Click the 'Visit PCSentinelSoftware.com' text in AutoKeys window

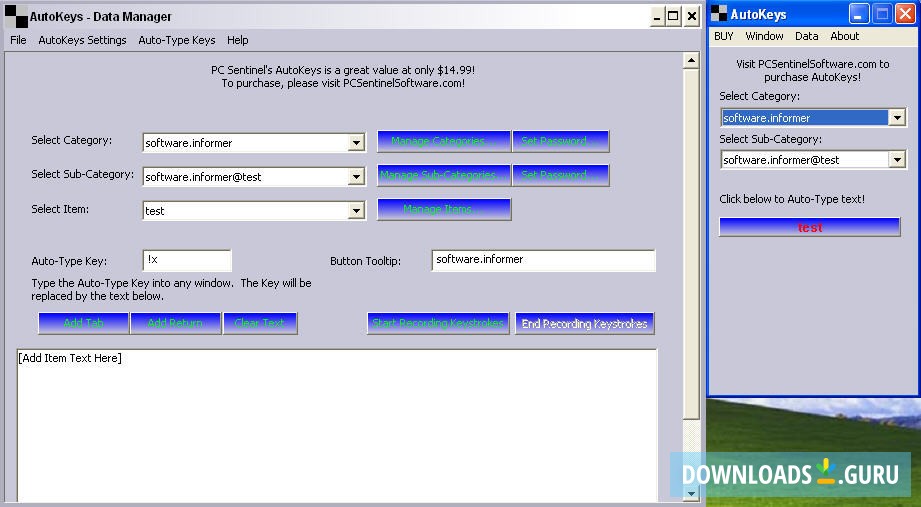[x=813, y=70]
